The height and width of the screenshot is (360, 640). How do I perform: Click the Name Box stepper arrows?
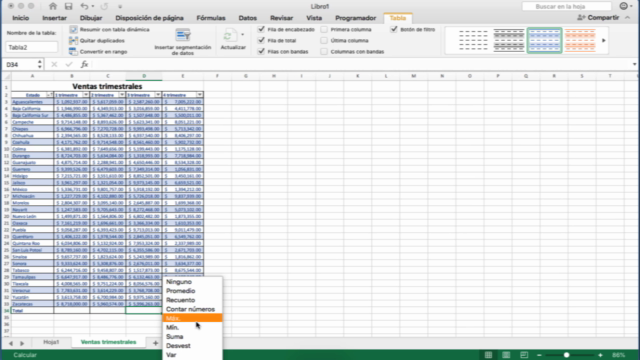coord(40,64)
